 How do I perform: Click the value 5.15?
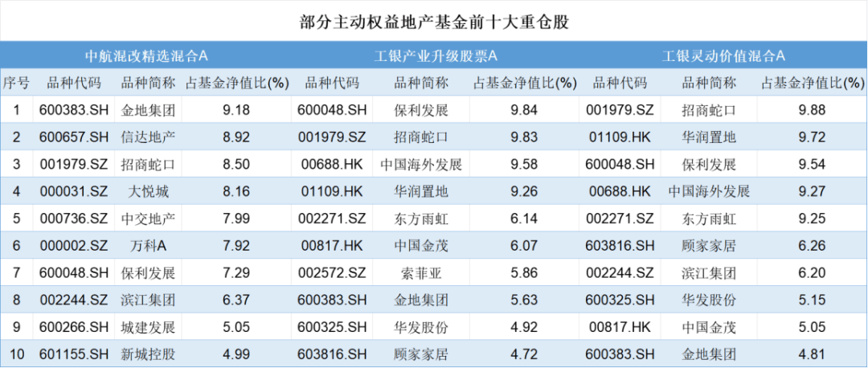(812, 301)
